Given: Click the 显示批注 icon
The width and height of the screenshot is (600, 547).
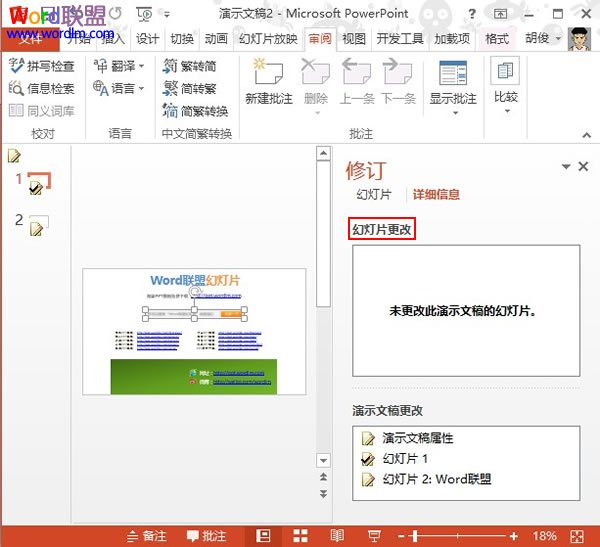Looking at the screenshot, I should [453, 73].
